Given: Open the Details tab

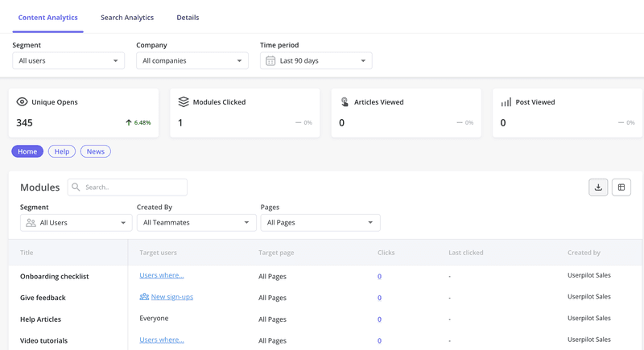Looking at the screenshot, I should (x=188, y=18).
